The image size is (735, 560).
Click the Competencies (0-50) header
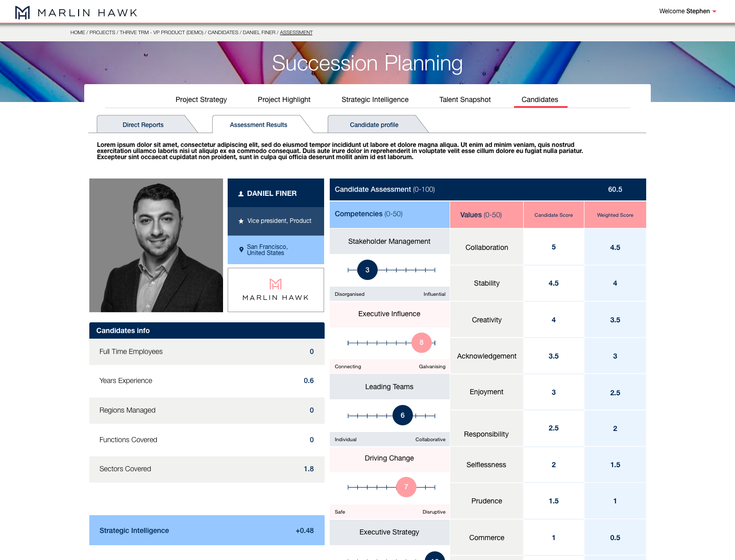pyautogui.click(x=389, y=214)
